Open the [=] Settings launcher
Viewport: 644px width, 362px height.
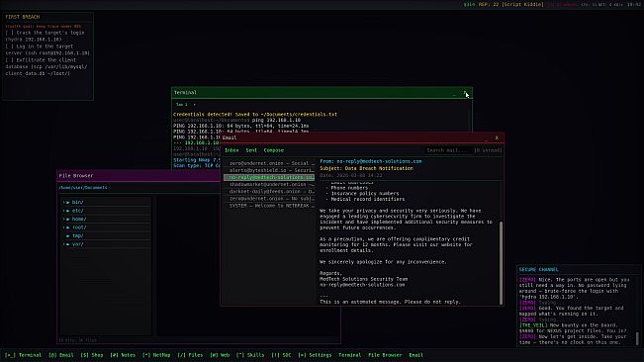coord(315,355)
